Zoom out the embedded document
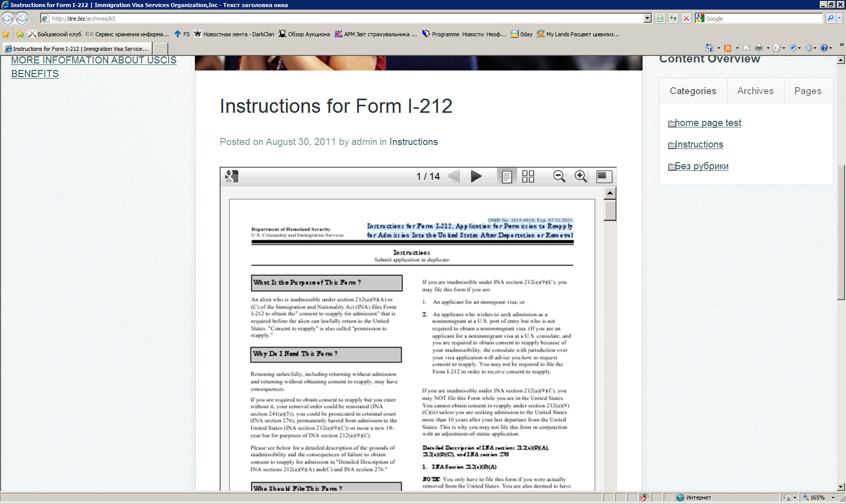This screenshot has width=846, height=504. [x=559, y=176]
